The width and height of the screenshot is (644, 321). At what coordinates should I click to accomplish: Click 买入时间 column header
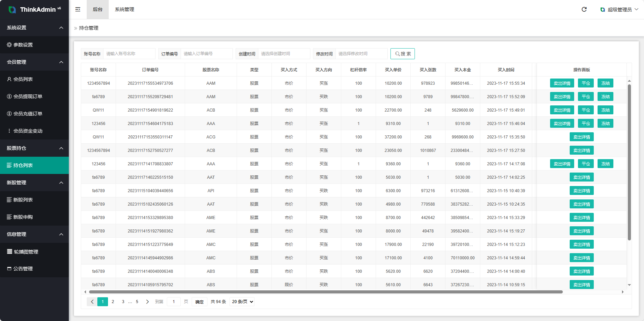(x=506, y=70)
